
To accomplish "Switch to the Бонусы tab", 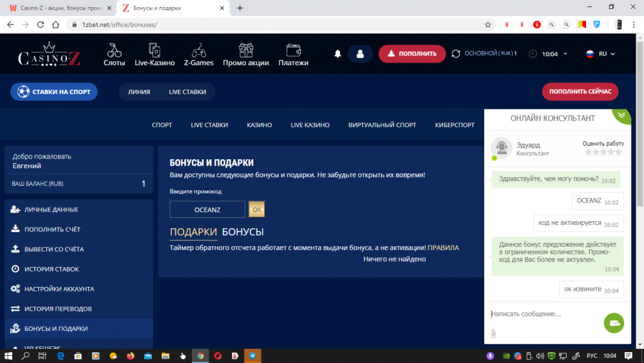I will [x=243, y=232].
